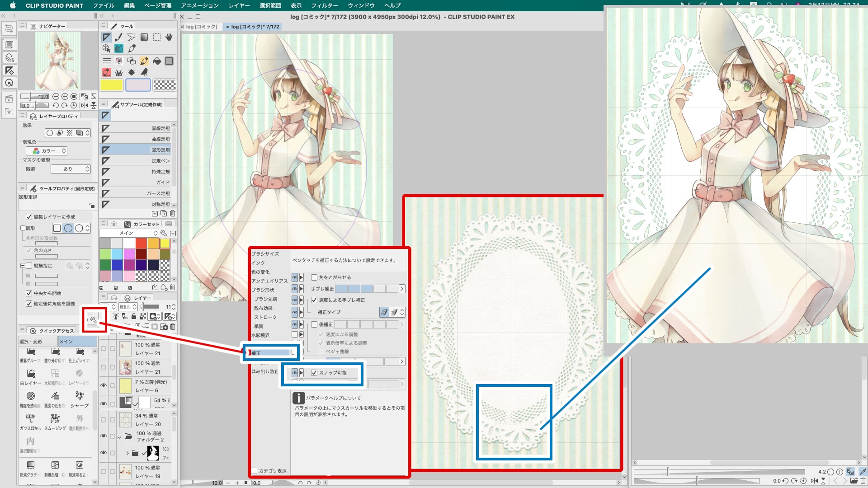Enable 後補正 checkbox
The width and height of the screenshot is (868, 488).
point(314,324)
